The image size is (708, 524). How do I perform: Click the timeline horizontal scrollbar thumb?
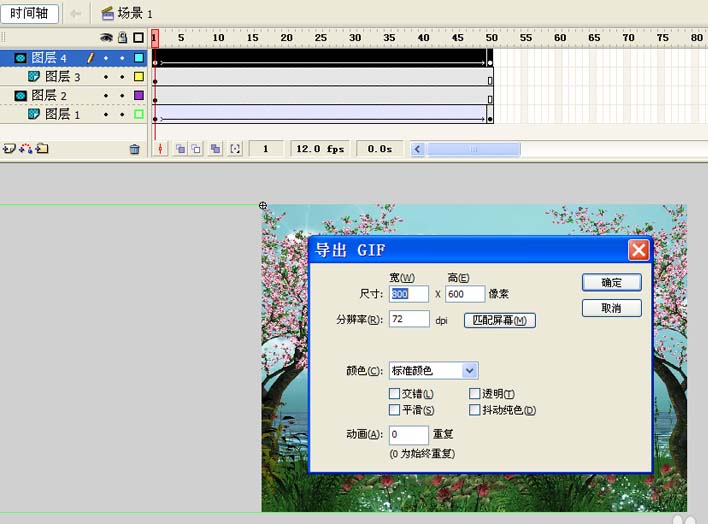tap(473, 149)
